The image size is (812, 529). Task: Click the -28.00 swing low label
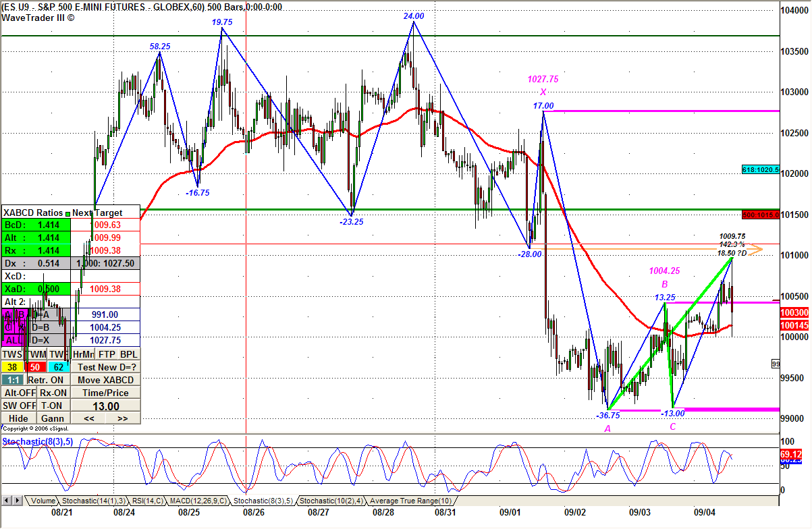[530, 254]
